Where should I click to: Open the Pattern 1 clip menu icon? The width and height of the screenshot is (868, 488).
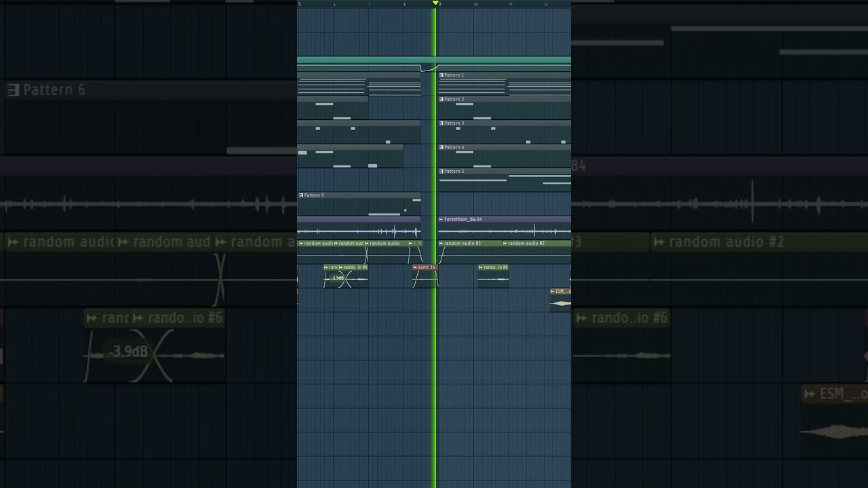441,75
